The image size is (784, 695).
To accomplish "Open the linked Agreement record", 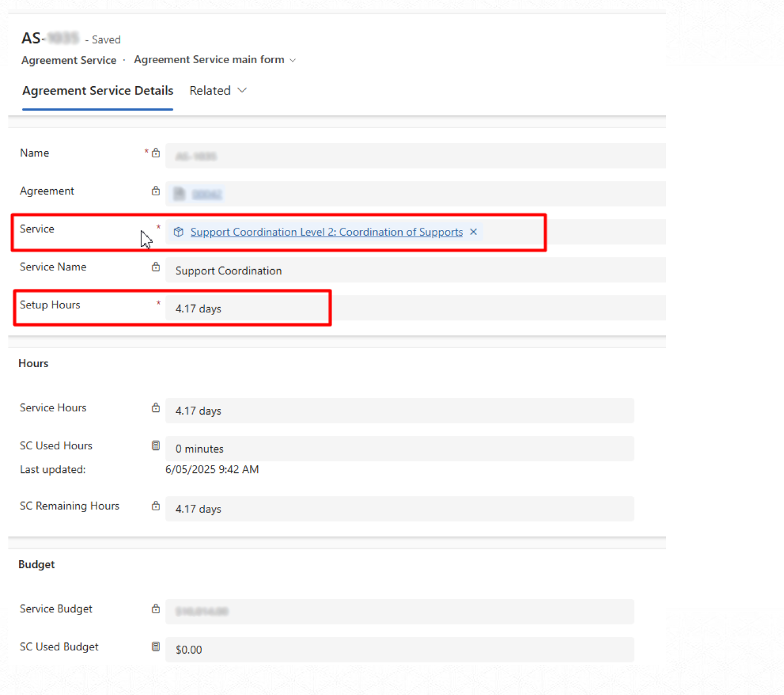I will click(x=207, y=194).
